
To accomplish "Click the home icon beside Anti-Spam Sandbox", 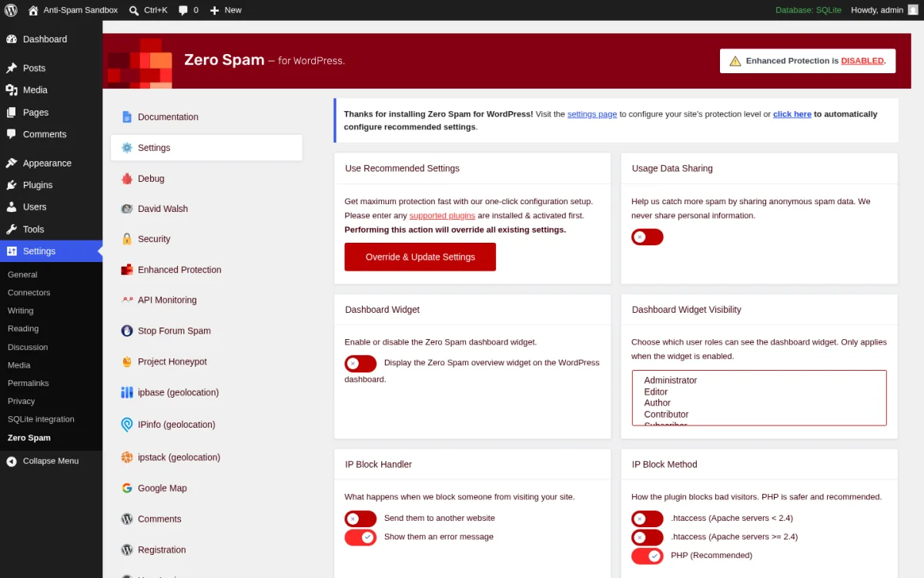I will [x=33, y=10].
